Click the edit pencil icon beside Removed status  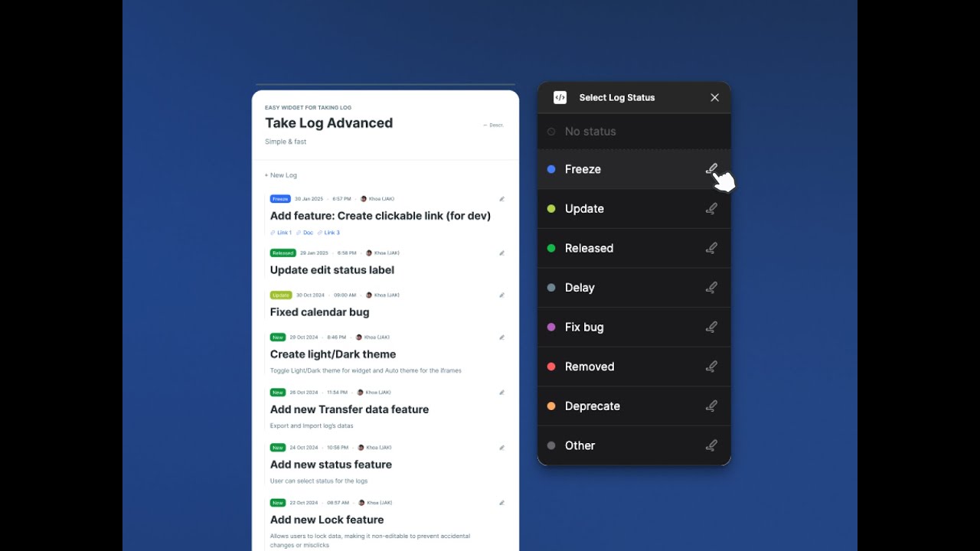(711, 367)
